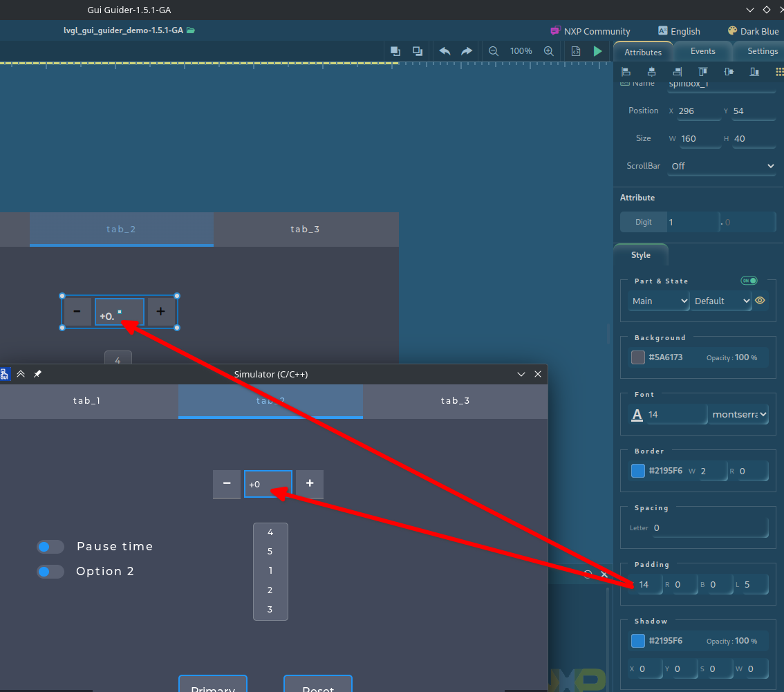Align widget to top edge
784x692 pixels.
pos(703,72)
